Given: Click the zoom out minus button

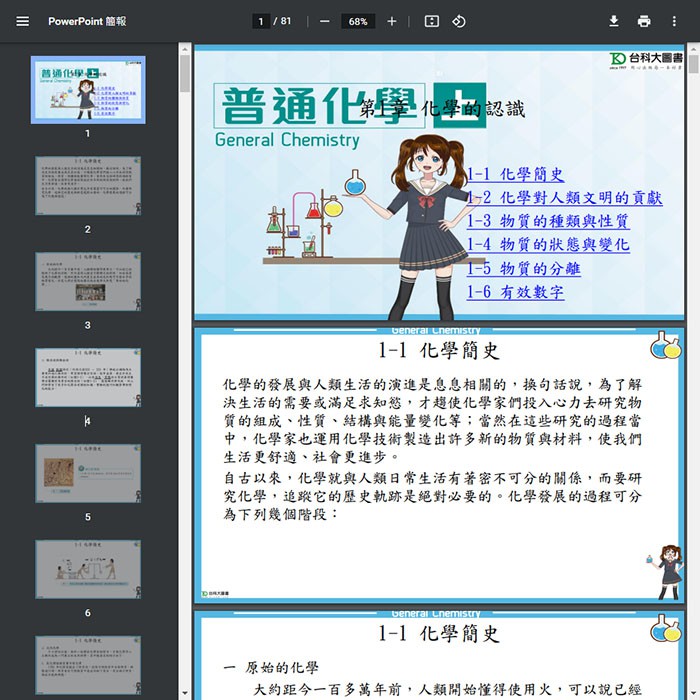Looking at the screenshot, I should point(324,21).
